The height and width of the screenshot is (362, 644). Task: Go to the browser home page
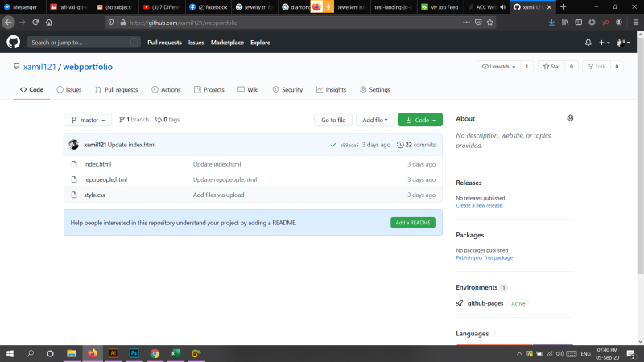pos(47,23)
